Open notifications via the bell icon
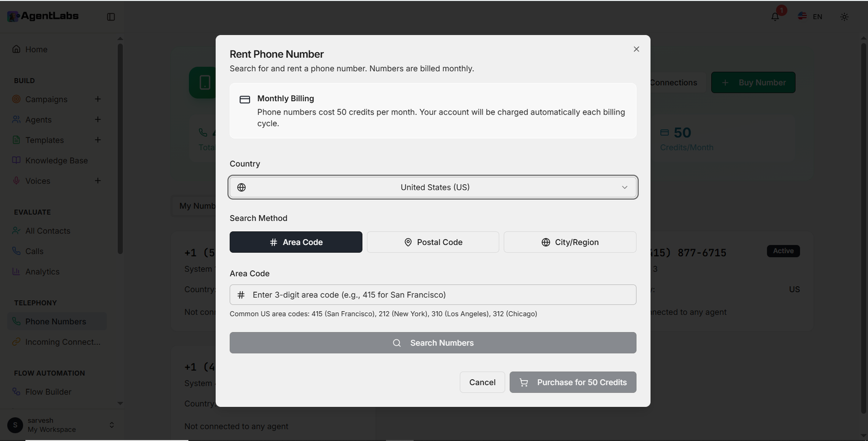This screenshot has height=441, width=868. click(x=774, y=16)
